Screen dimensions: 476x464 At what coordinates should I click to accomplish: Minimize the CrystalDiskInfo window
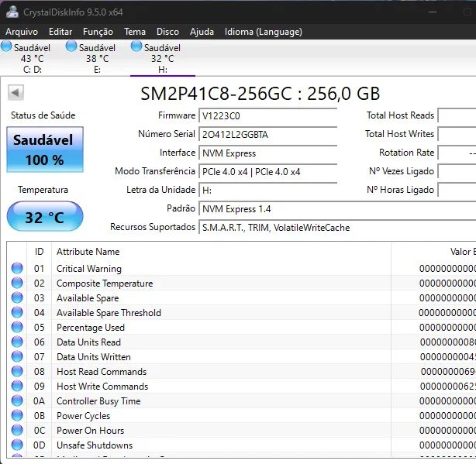pyautogui.click(x=433, y=12)
